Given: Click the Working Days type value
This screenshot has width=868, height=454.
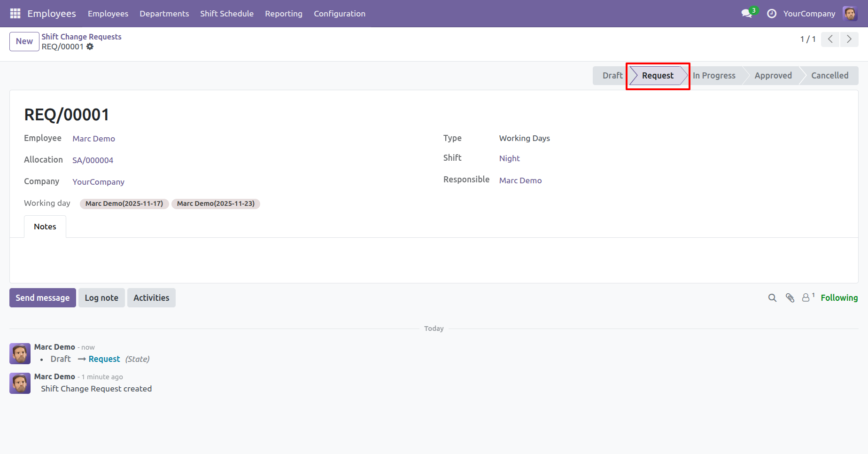Looking at the screenshot, I should tap(525, 138).
